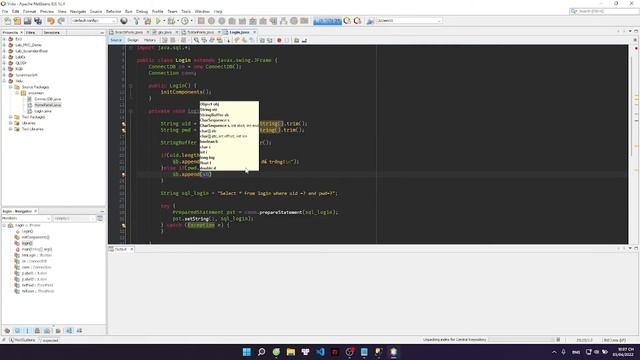
Task: Toggle Sort by Name in Navigator
Action: pyautogui.click(x=69, y=331)
